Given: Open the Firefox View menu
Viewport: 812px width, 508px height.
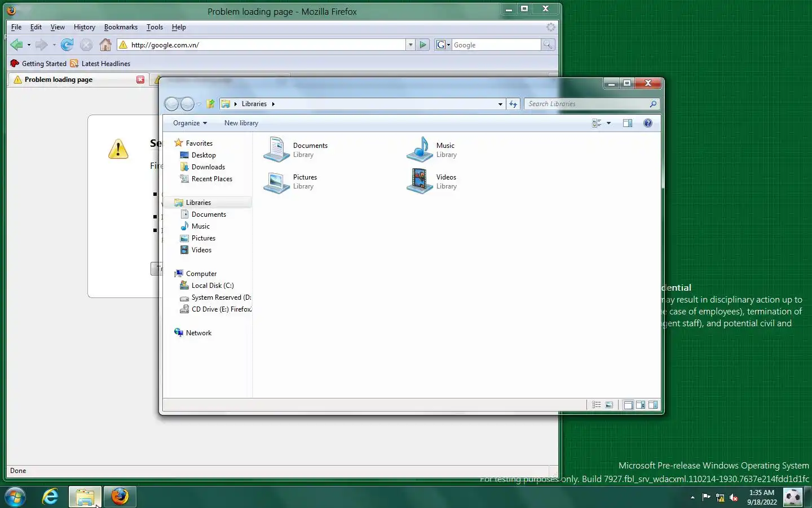Looking at the screenshot, I should click(58, 27).
